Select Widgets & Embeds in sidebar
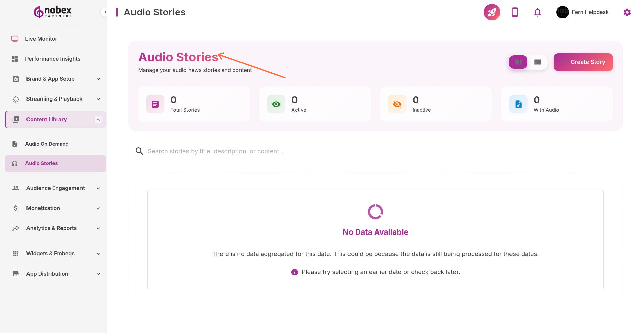 pos(50,254)
